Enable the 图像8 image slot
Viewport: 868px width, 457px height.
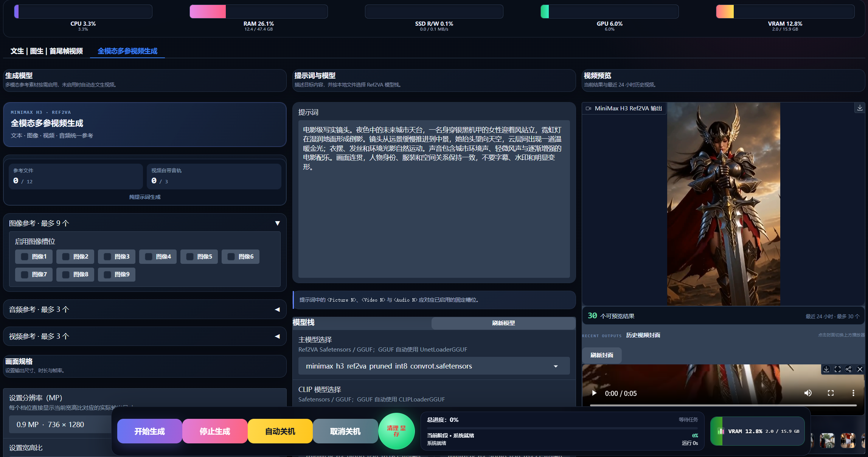coord(66,274)
